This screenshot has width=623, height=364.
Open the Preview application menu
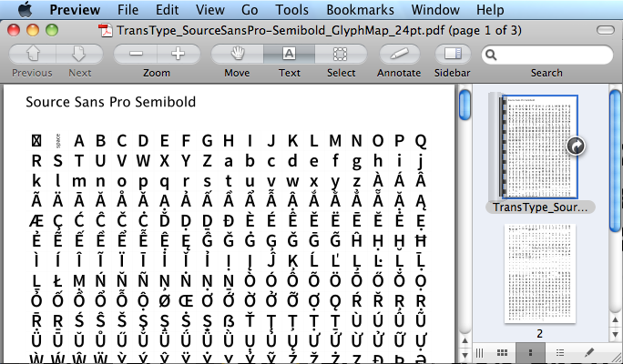tap(75, 9)
